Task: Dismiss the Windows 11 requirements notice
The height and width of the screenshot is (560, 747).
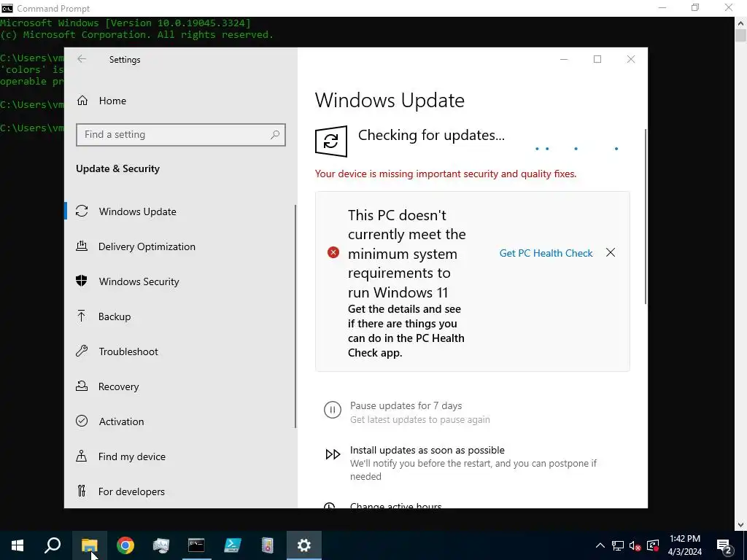Action: coord(611,252)
